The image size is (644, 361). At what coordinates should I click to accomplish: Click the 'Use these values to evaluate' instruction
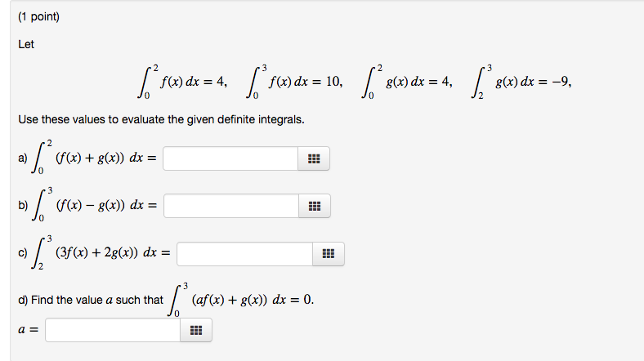pos(162,120)
